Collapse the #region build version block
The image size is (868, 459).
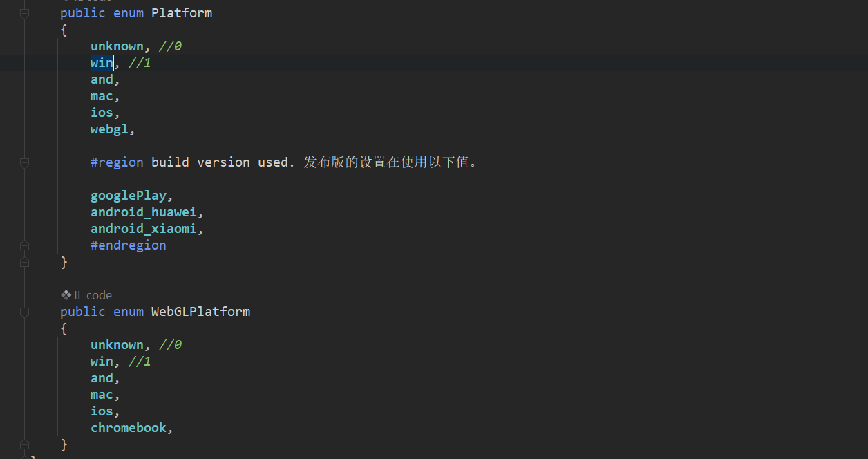pos(24,162)
